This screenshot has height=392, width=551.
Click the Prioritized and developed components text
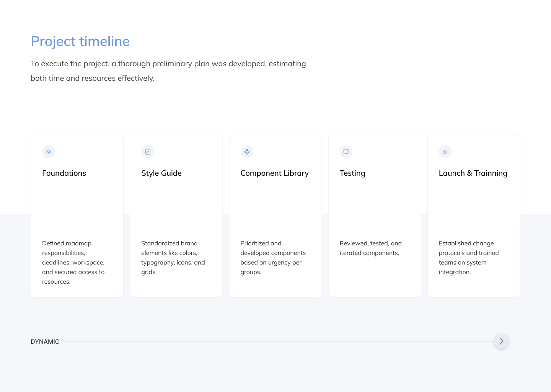pos(273,258)
